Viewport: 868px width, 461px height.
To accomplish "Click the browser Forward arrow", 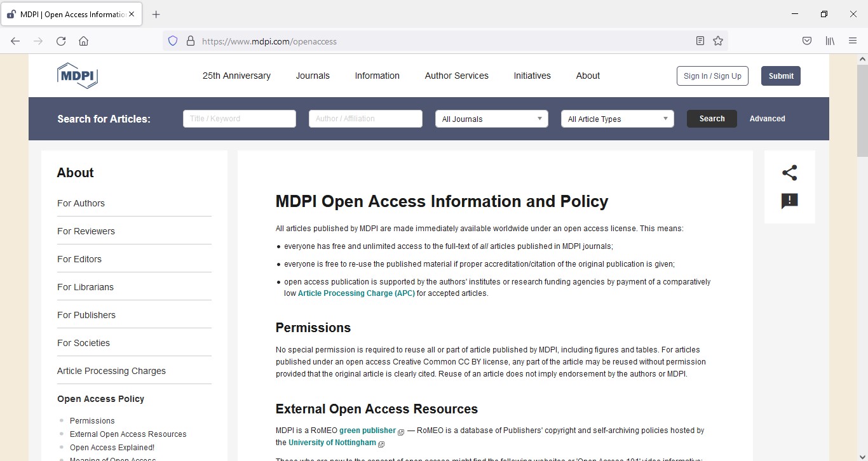I will [38, 41].
